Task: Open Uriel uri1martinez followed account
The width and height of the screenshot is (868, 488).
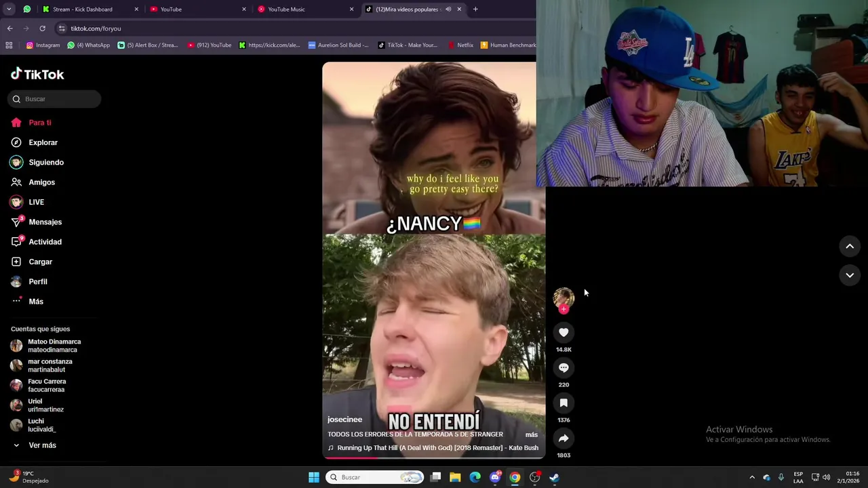Action: [37, 405]
